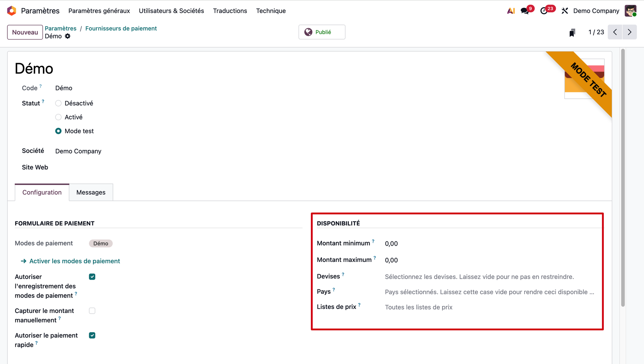Screen dimensions: 644x364
Task: Switch to the Messages tab
Action: (x=91, y=192)
